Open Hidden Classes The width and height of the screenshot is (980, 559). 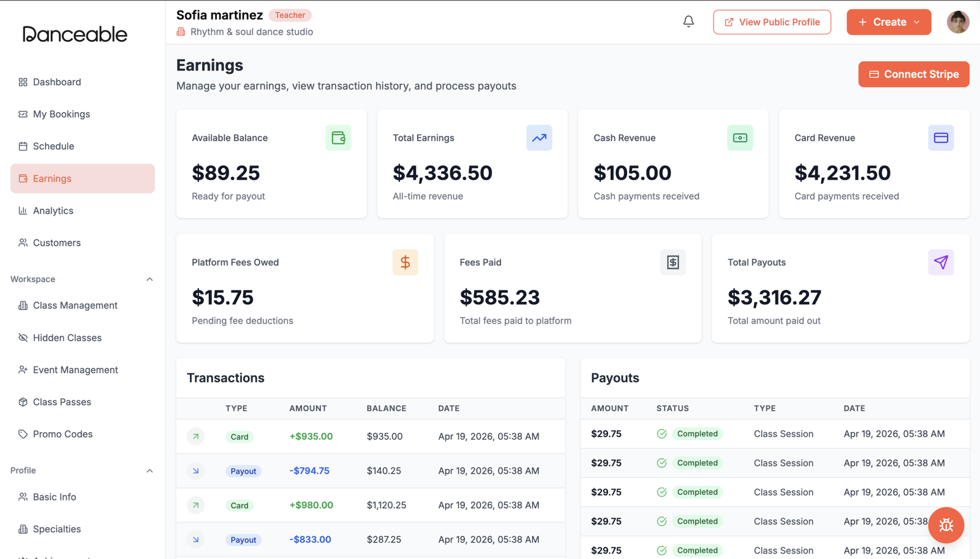[x=82, y=338]
